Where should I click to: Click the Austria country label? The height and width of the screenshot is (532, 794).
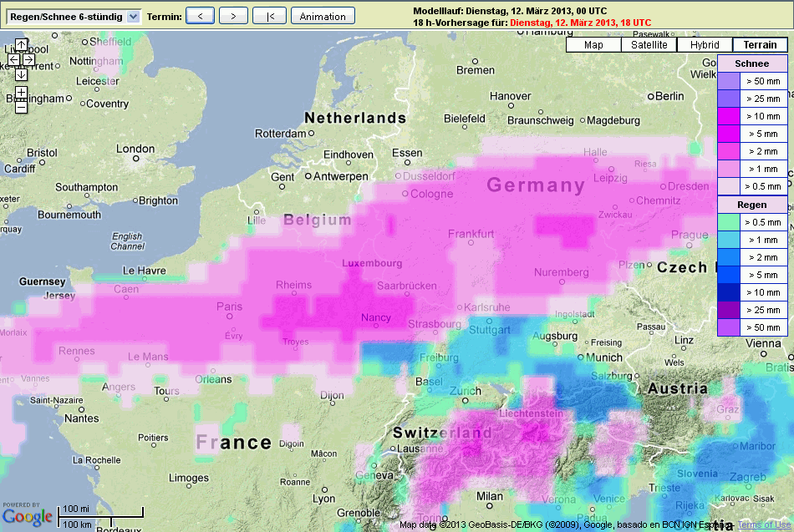click(x=678, y=388)
